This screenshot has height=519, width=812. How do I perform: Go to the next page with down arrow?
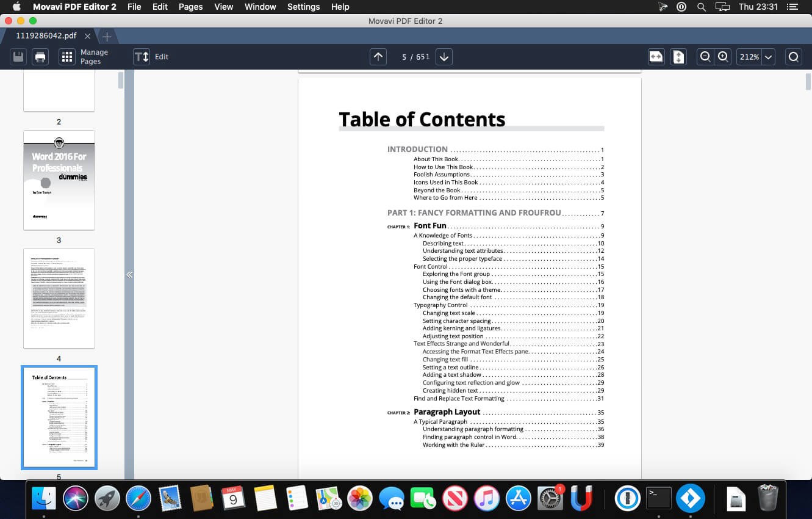[444, 57]
